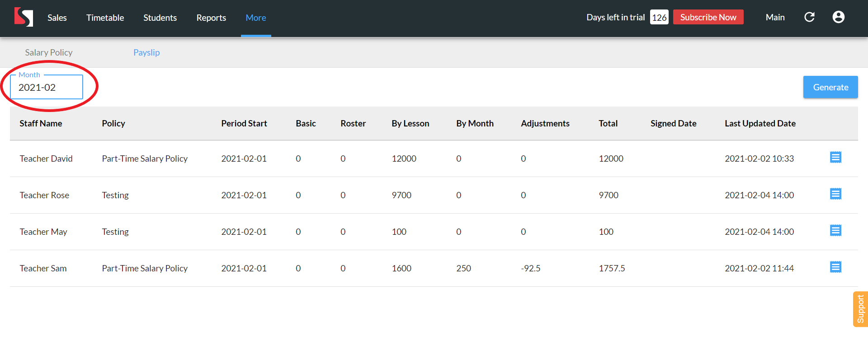The width and height of the screenshot is (868, 345).
Task: Expand the More menu
Action: click(x=256, y=18)
